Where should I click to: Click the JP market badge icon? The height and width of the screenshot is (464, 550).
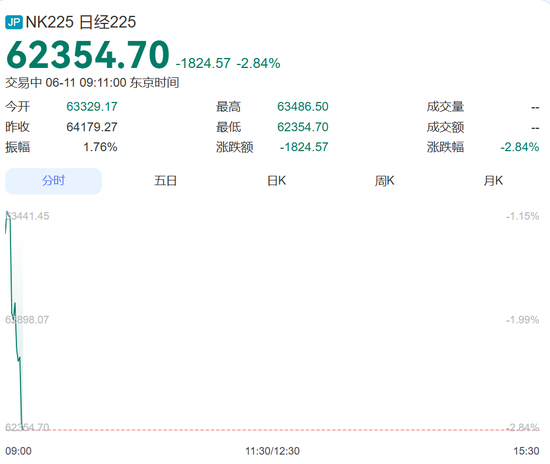[14, 22]
